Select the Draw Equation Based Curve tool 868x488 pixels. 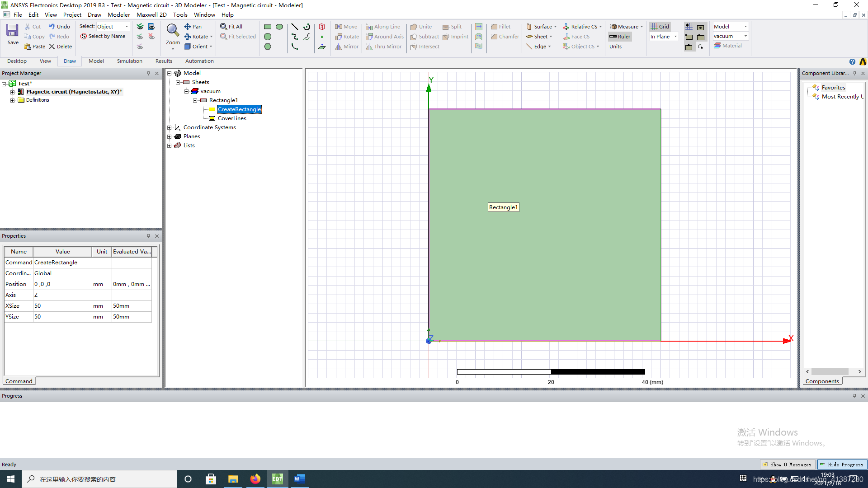coord(307,37)
